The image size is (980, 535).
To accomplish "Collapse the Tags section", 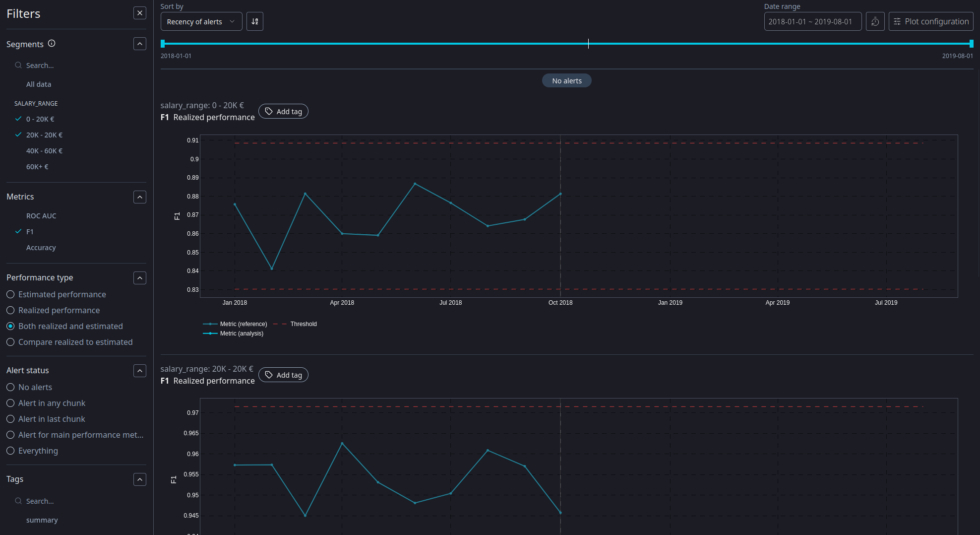I will tap(140, 479).
